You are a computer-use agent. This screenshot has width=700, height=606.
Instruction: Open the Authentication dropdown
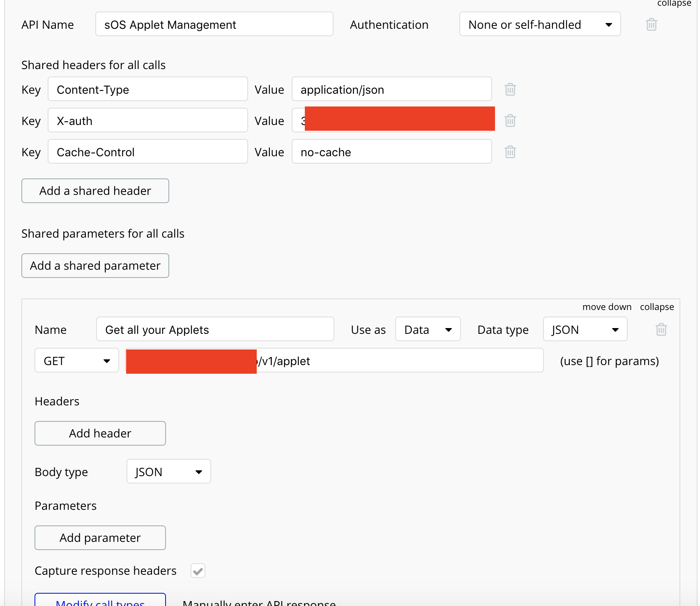click(x=539, y=24)
